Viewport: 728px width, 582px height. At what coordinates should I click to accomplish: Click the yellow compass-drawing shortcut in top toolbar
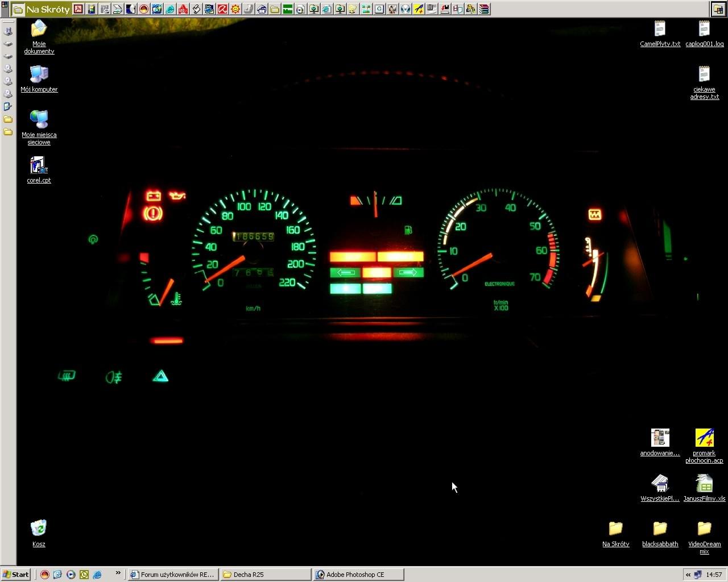click(419, 9)
